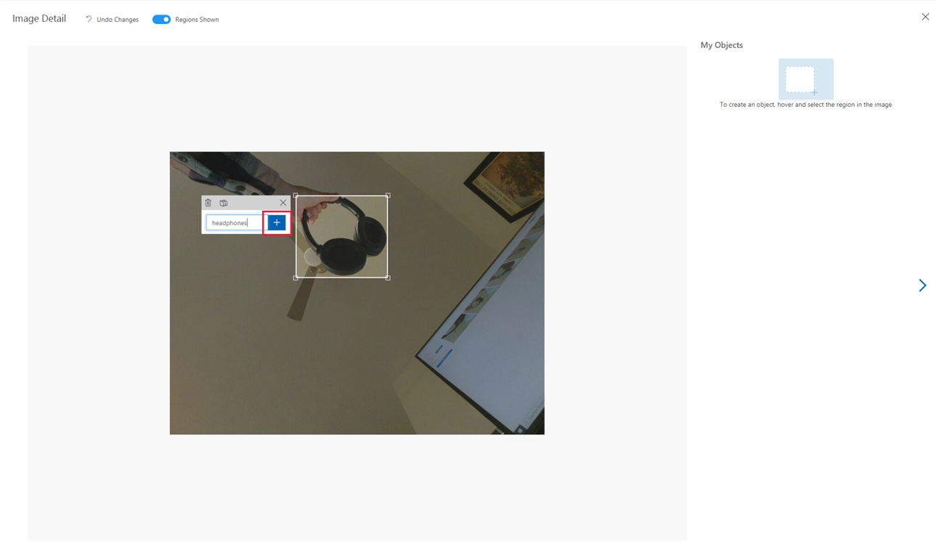Click the 'Image Detail' title
Image resolution: width=937 pixels, height=560 pixels.
tap(39, 19)
